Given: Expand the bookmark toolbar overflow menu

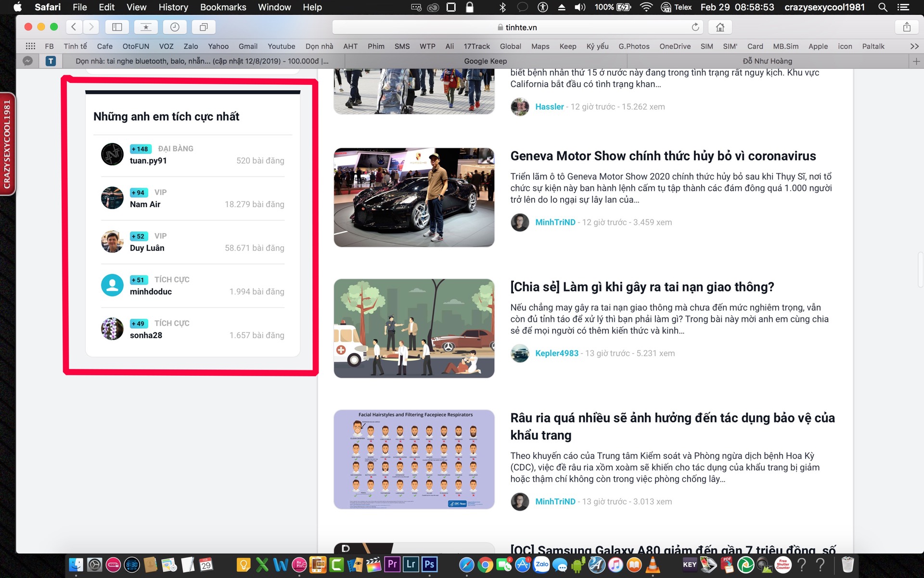Looking at the screenshot, I should point(914,46).
